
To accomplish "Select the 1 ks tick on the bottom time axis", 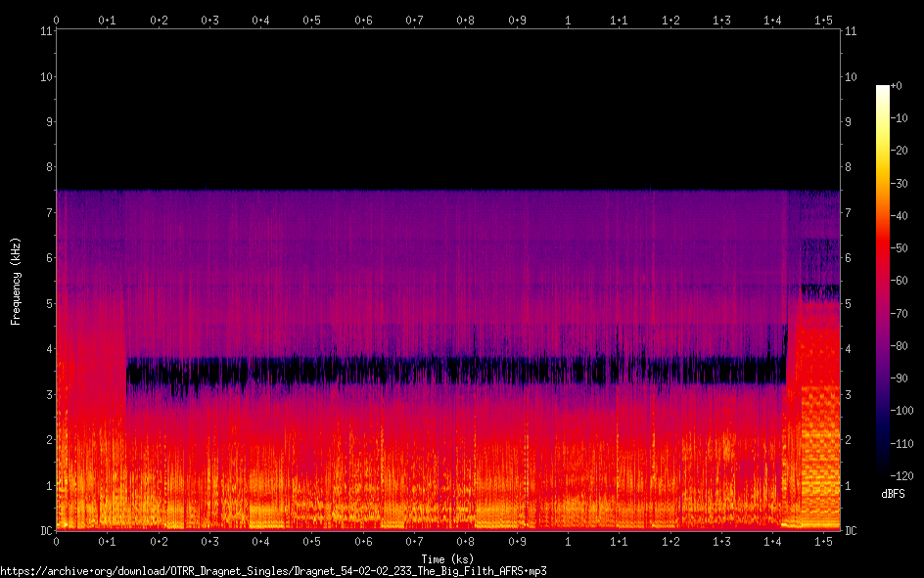I will (x=568, y=541).
